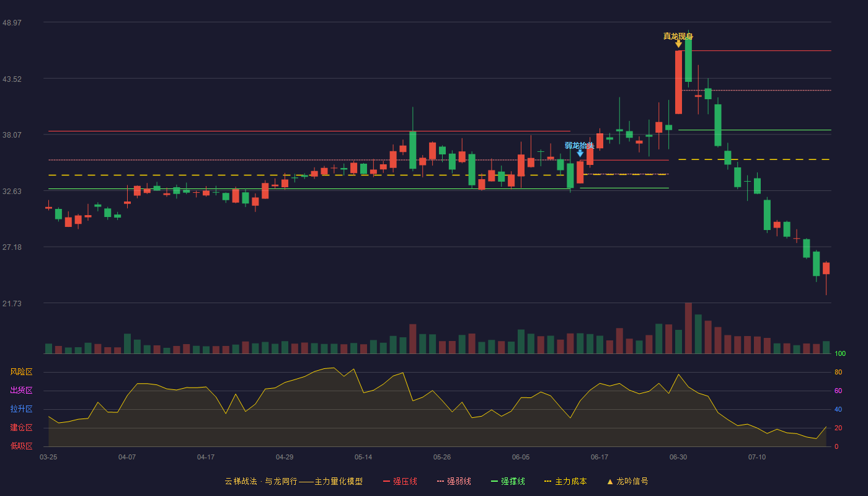Click the tallest volume bar

pos(688,328)
